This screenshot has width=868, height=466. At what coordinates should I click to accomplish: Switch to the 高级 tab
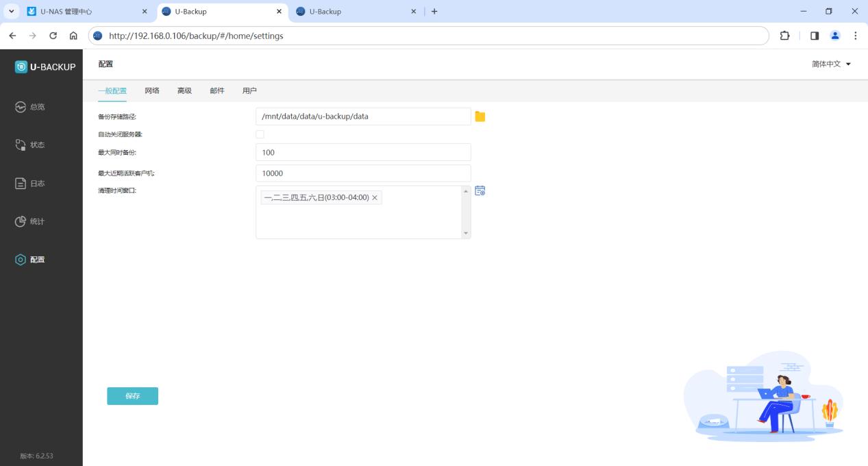point(184,90)
